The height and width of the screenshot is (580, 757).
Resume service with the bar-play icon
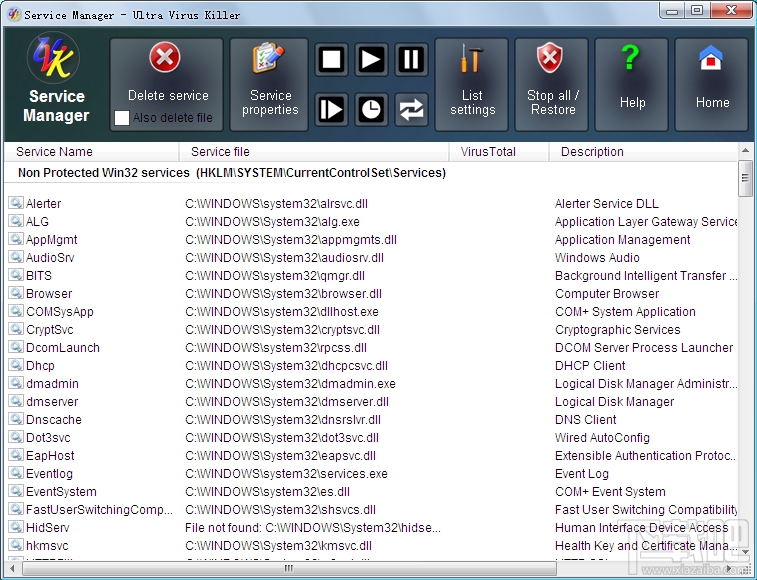coord(332,110)
